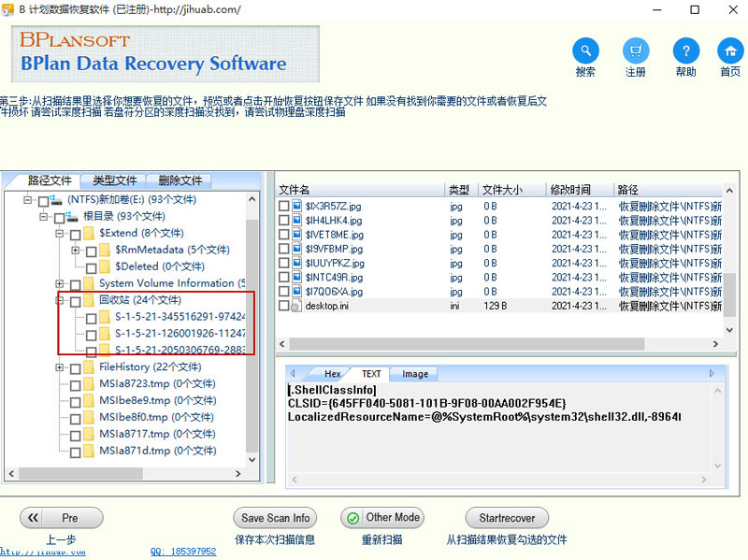
Task: Collapse the $Extend folder node
Action: (x=60, y=234)
